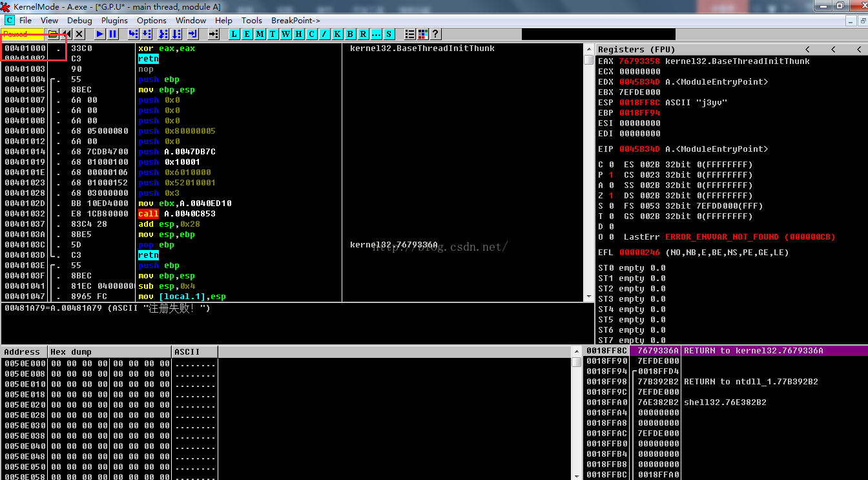Toggle the Z flag value
Image resolution: width=868 pixels, height=480 pixels.
(611, 196)
